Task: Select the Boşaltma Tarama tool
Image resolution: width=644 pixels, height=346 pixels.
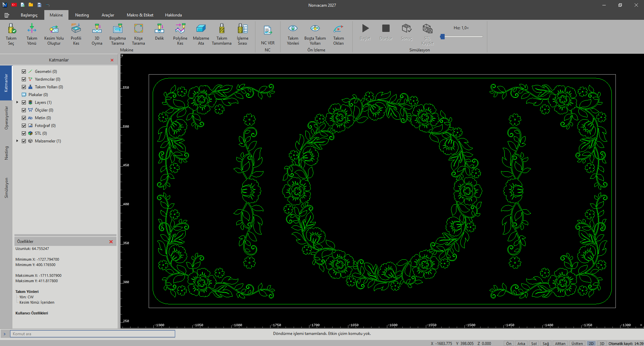Action: (118, 34)
